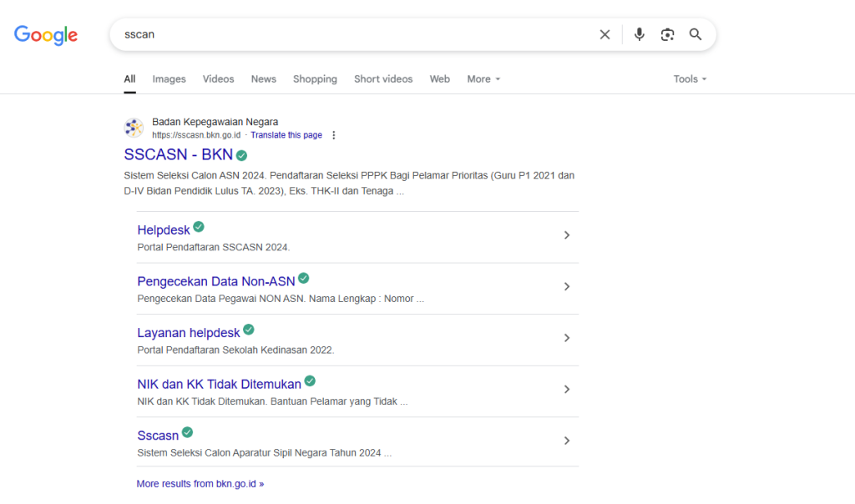Click the Bantuan Pelamar yang Tidak description

tap(273, 401)
